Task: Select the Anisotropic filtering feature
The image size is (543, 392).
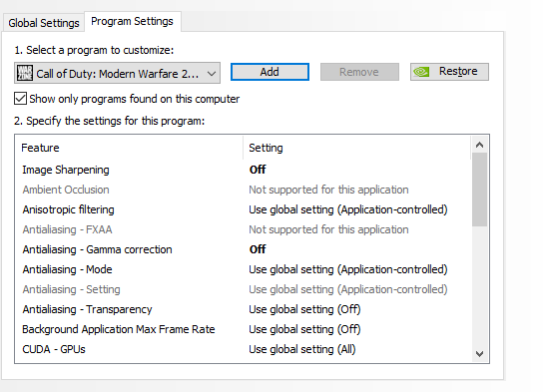Action: [x=68, y=209]
